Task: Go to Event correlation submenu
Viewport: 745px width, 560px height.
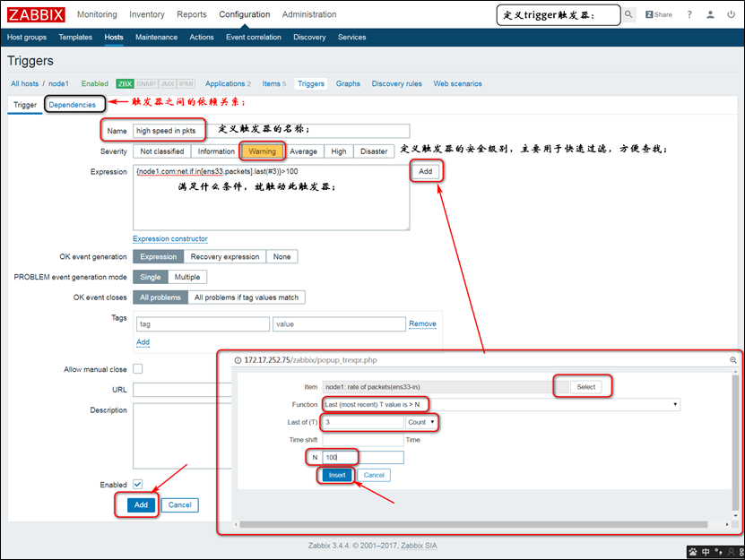Action: (x=253, y=37)
